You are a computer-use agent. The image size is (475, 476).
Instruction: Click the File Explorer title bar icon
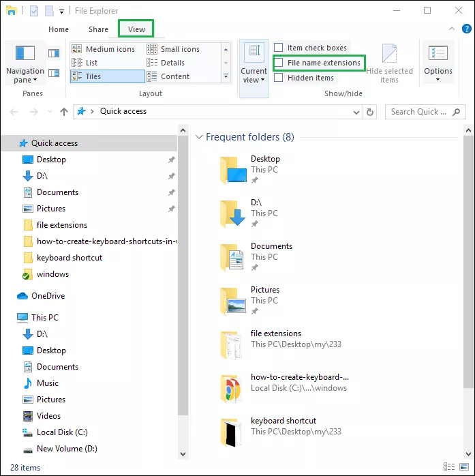(x=12, y=11)
